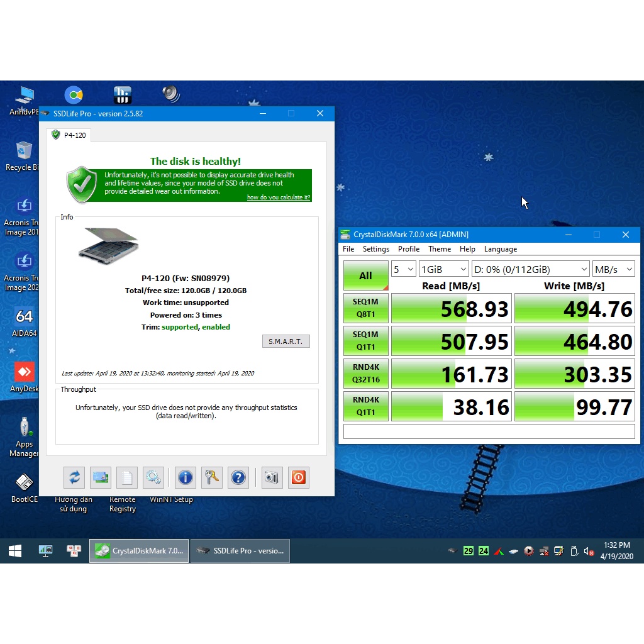The width and height of the screenshot is (644, 644).
Task: Open SSDLife info using the blue info icon
Action: point(185,477)
